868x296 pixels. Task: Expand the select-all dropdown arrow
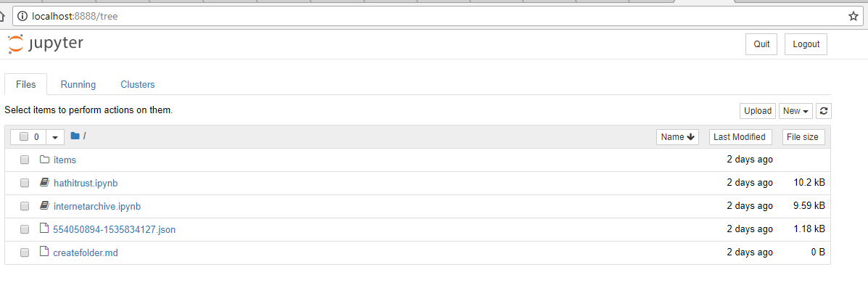coord(55,137)
